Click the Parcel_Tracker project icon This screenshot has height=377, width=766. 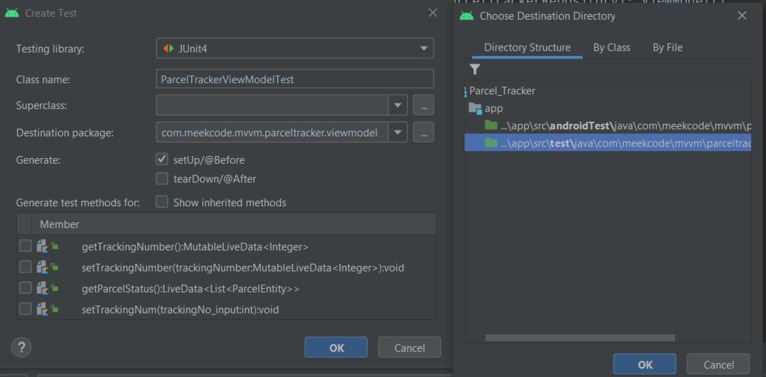(x=466, y=91)
